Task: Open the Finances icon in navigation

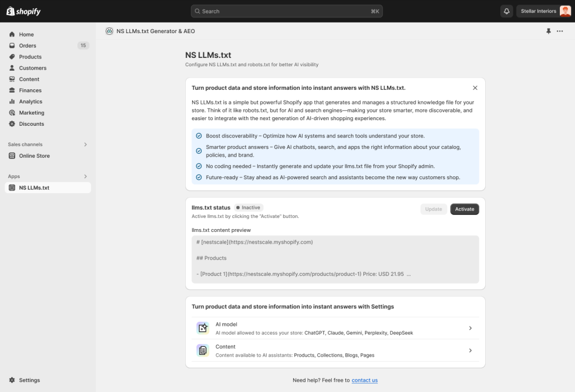Action: (12, 90)
